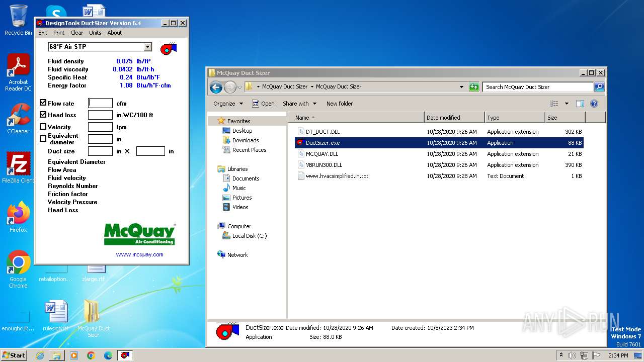644x362 pixels.
Task: Toggle the preview pane icon
Action: tap(580, 104)
